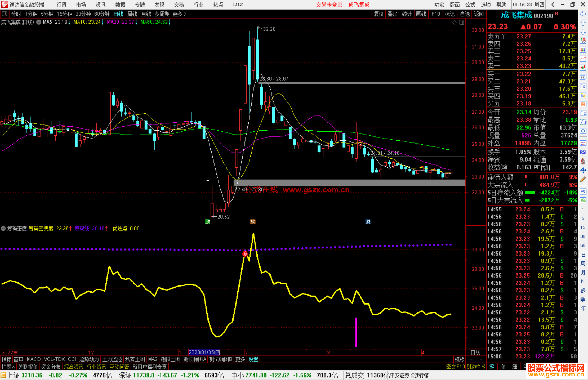Click the blue four-way move arrows icon
The width and height of the screenshot is (588, 380).
pos(583,170)
